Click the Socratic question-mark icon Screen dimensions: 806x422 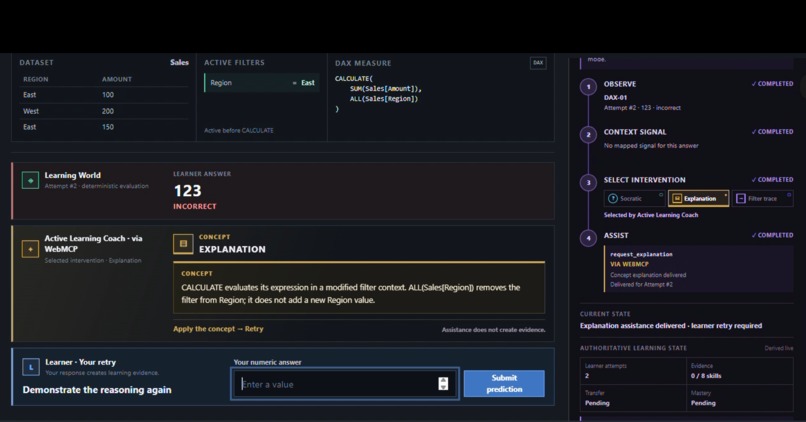tap(613, 198)
